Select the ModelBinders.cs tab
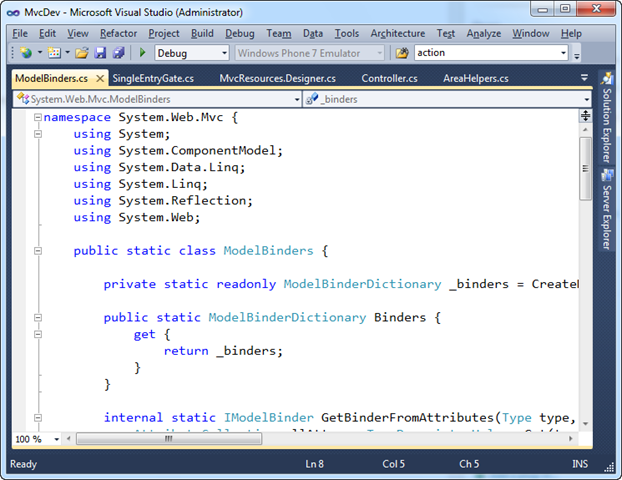 coord(51,79)
